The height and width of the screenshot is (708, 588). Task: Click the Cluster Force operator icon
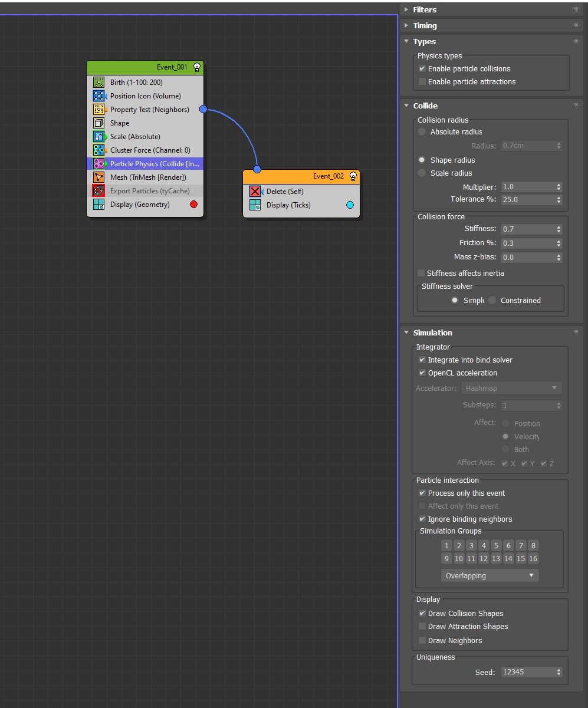[99, 150]
